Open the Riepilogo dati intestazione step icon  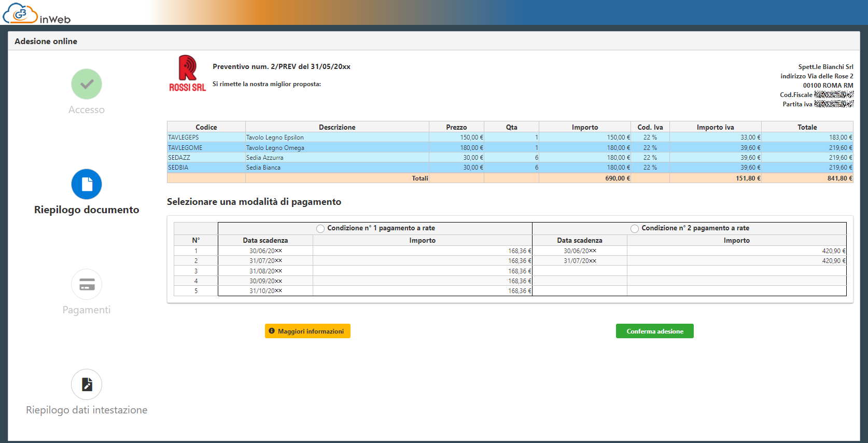pos(87,384)
